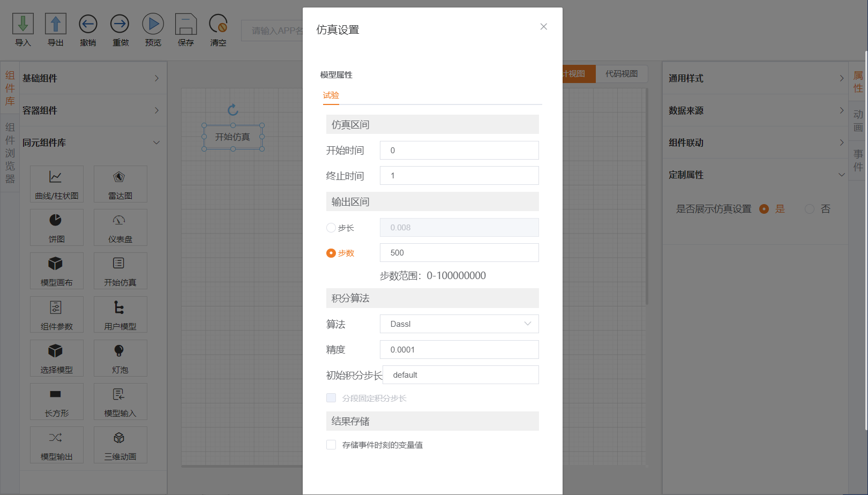The image size is (868, 495).
Task: Click the 撤销 undo icon
Action: [88, 24]
